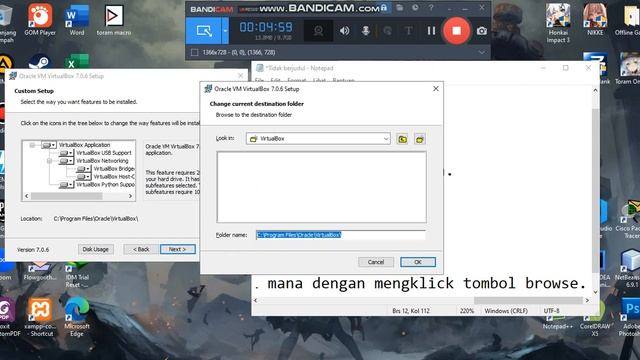Open Honkai Impact 3 desktop icon
This screenshot has height=360, width=640.
click(x=558, y=23)
